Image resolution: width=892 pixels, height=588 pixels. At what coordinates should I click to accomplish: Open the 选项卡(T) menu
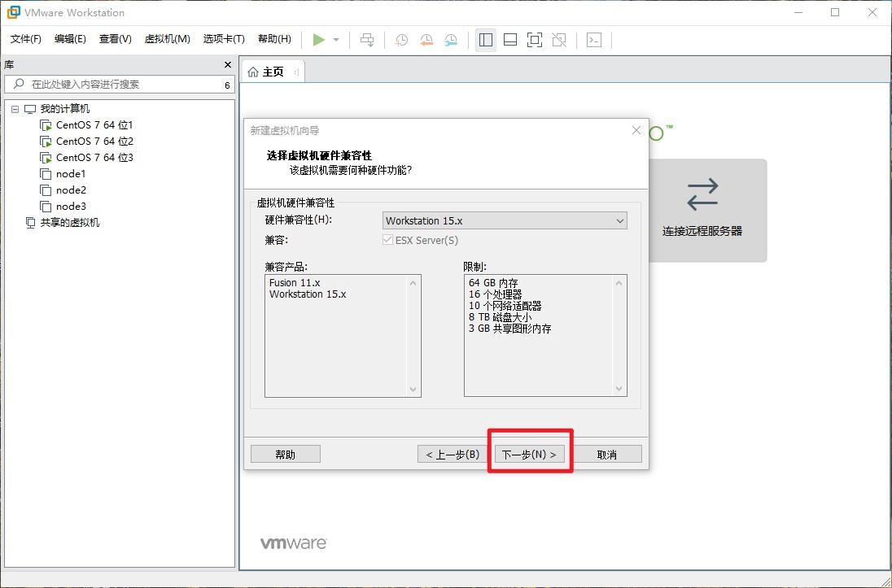pyautogui.click(x=224, y=39)
